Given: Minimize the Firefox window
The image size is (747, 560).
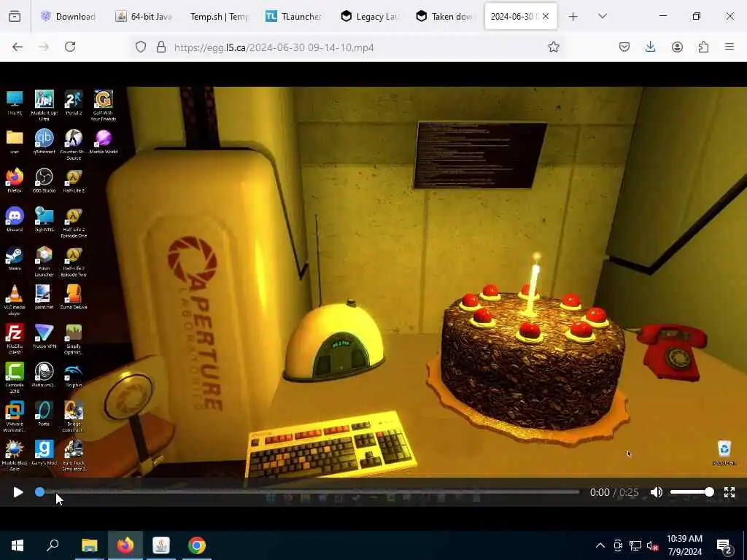Looking at the screenshot, I should pyautogui.click(x=662, y=16).
